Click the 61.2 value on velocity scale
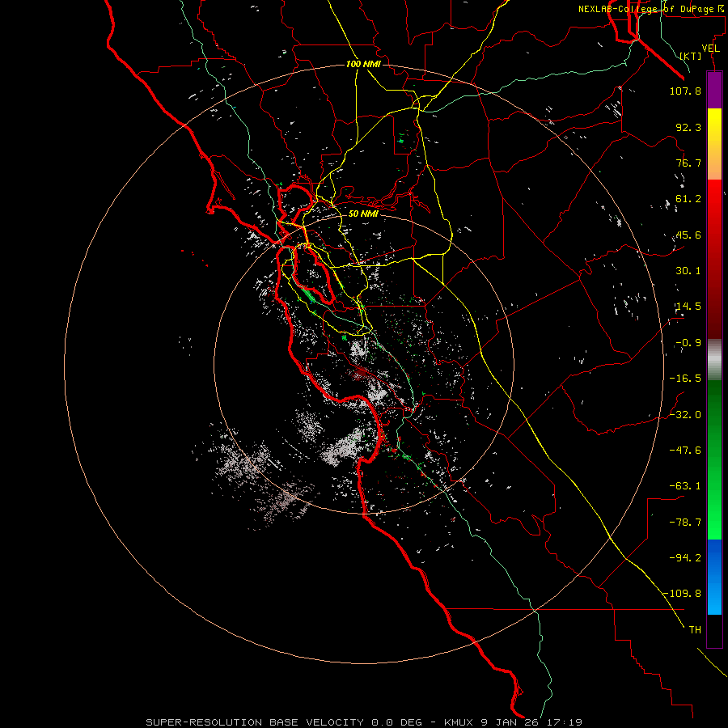The width and height of the screenshot is (728, 728). pyautogui.click(x=688, y=199)
